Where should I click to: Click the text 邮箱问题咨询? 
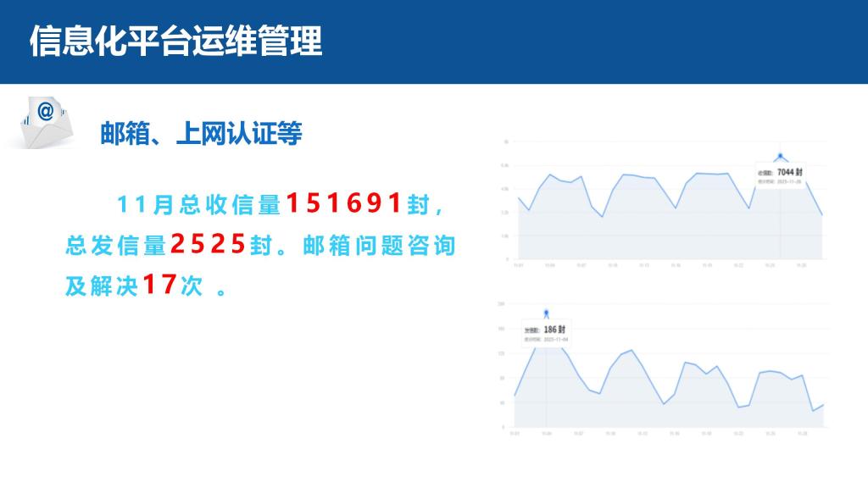[379, 246]
